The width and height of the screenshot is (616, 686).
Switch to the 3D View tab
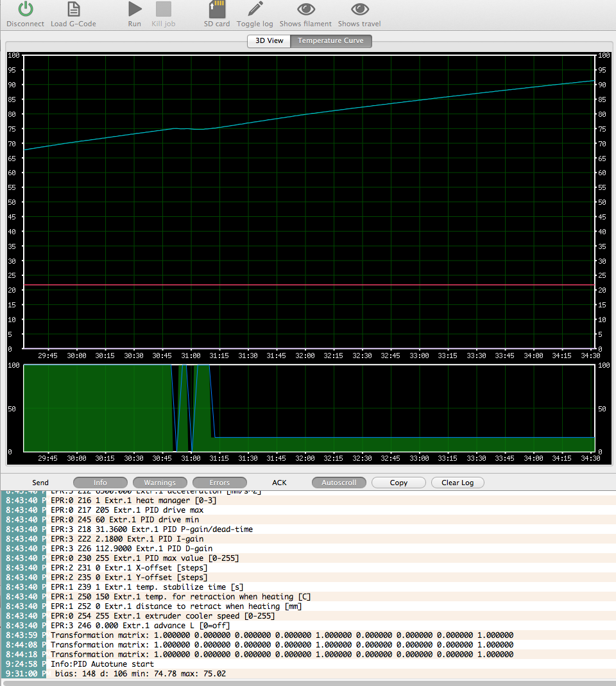269,40
